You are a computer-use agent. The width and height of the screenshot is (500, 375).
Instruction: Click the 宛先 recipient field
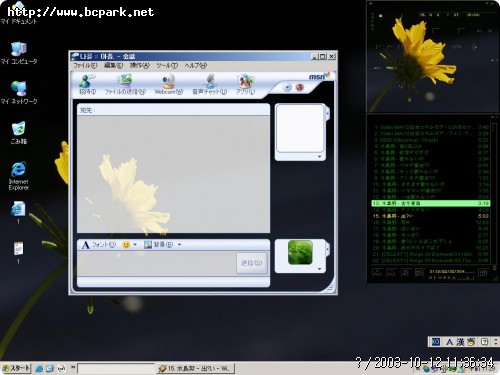pyautogui.click(x=173, y=110)
